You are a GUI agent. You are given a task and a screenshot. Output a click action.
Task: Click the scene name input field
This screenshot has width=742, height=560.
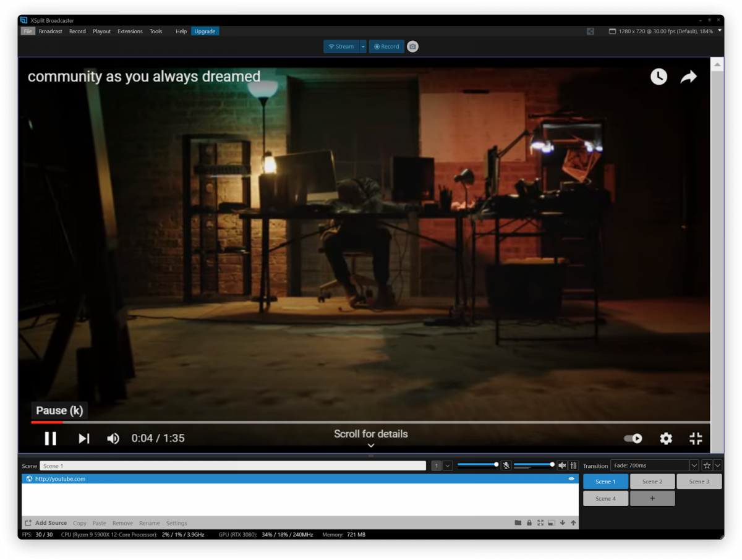(x=233, y=466)
